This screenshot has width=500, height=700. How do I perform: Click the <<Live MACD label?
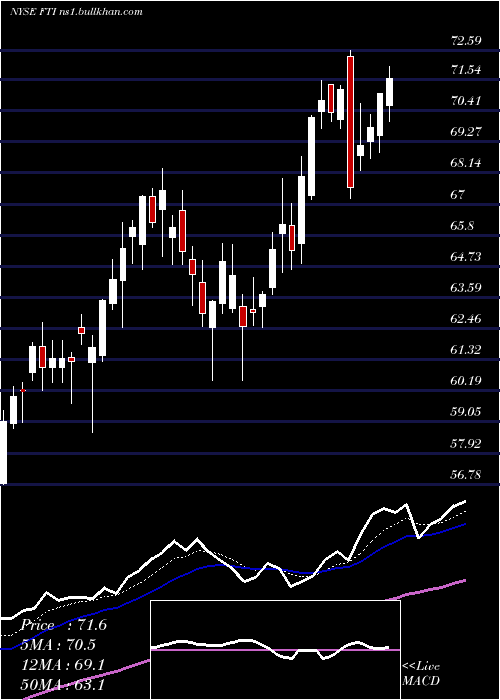[421, 673]
